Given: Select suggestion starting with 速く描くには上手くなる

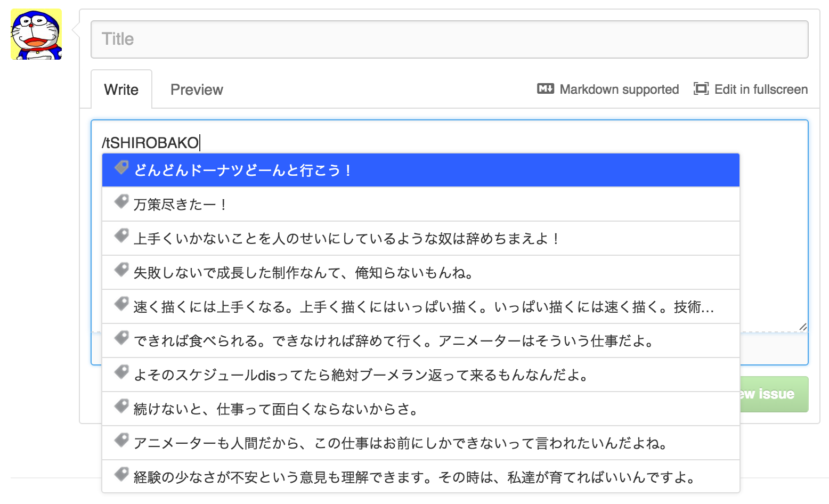Looking at the screenshot, I should pyautogui.click(x=421, y=306).
